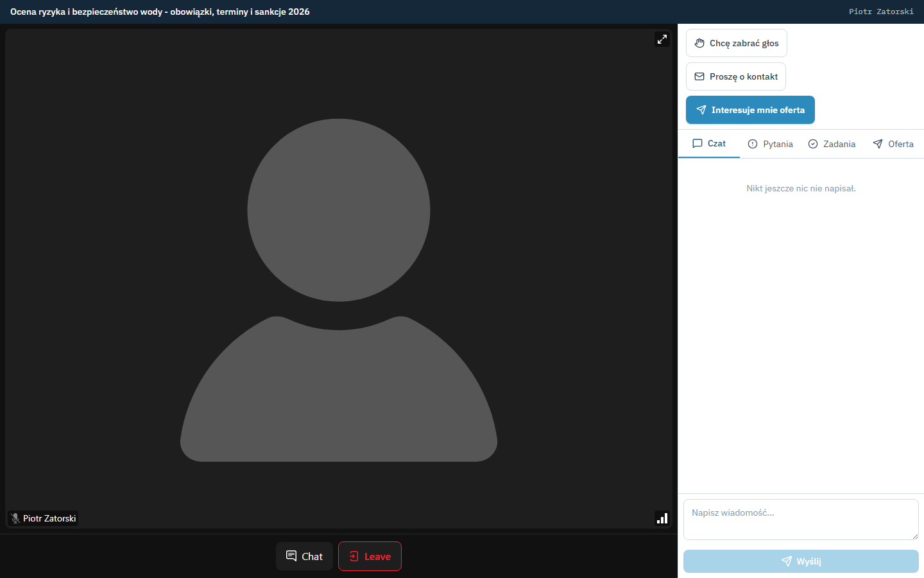Click the envelope icon in Proszę o kontakt
Image resolution: width=924 pixels, height=578 pixels.
pyautogui.click(x=699, y=76)
